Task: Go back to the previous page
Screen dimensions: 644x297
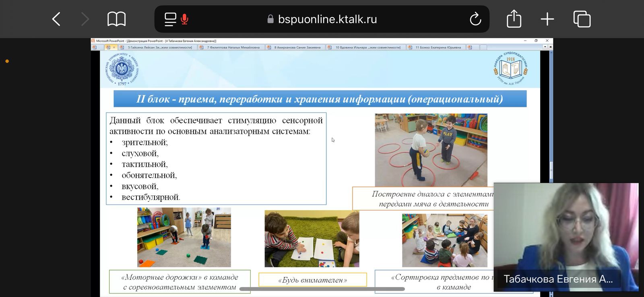Action: click(x=56, y=19)
